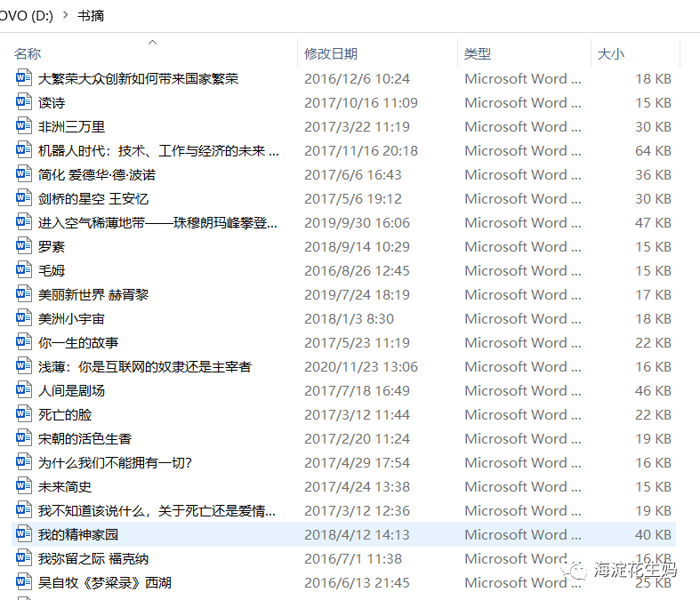The width and height of the screenshot is (700, 600).
Task: Select the file named 罗素
Action: pos(52,247)
